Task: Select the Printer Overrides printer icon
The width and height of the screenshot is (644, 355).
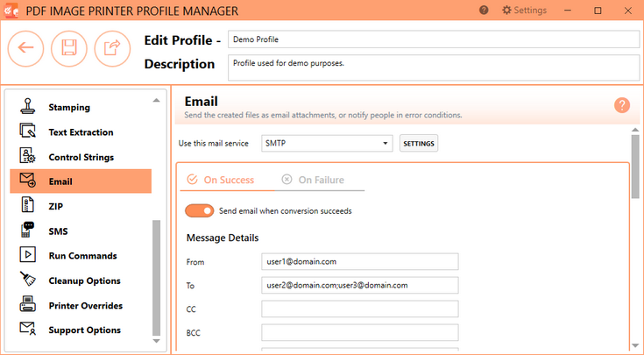Action: tap(27, 304)
